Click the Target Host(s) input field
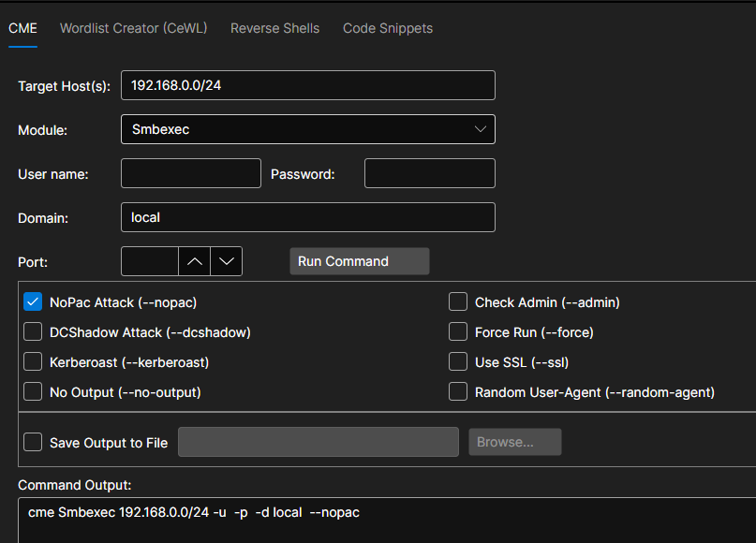This screenshot has width=756, height=543. coord(307,85)
